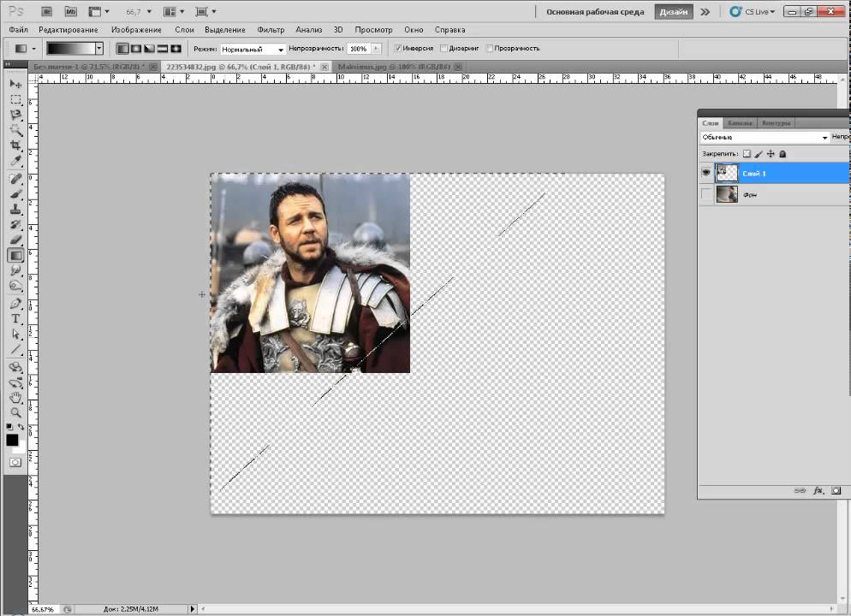Screen dimensions: 851x616
Task: Select the Dodge tool
Action: click(15, 286)
